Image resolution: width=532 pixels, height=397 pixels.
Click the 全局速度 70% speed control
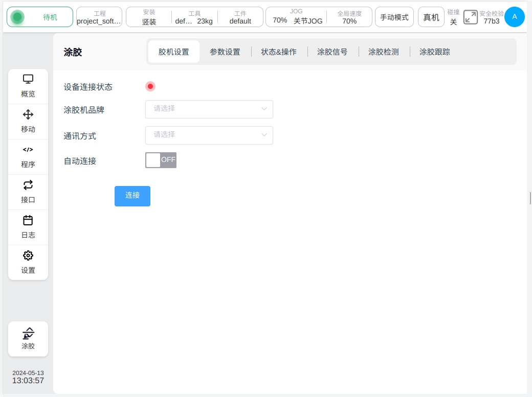click(349, 17)
